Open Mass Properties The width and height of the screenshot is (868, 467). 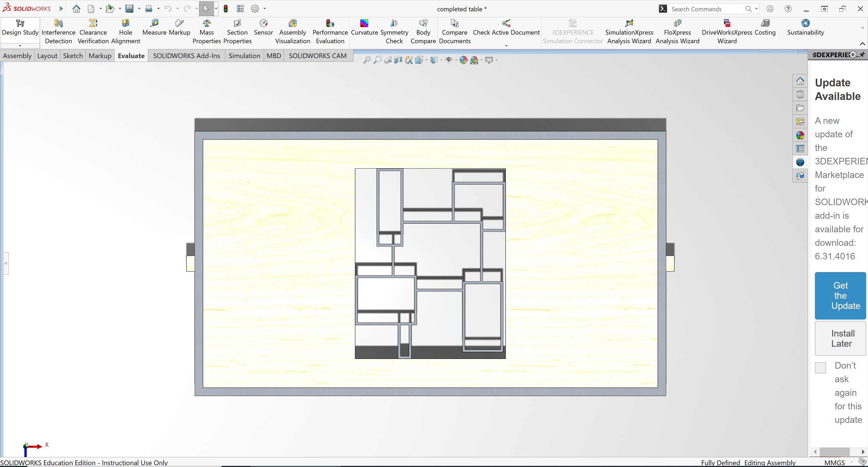(x=207, y=32)
